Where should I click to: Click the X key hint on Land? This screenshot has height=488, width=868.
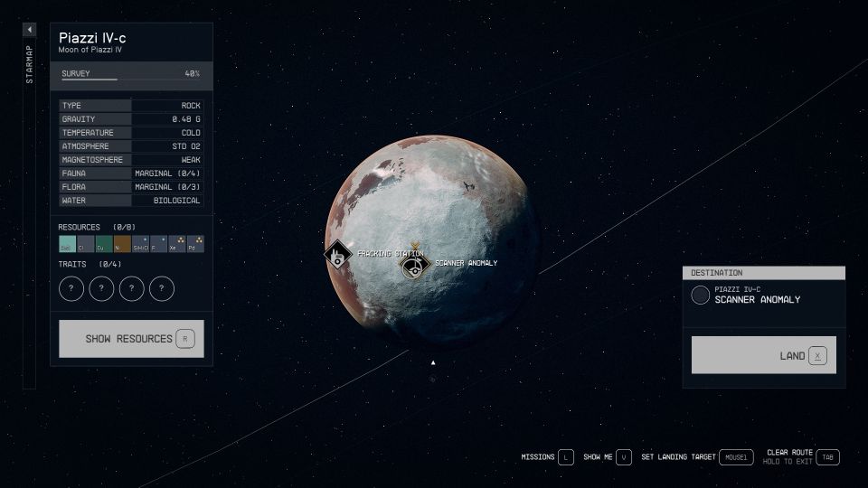pos(817,356)
